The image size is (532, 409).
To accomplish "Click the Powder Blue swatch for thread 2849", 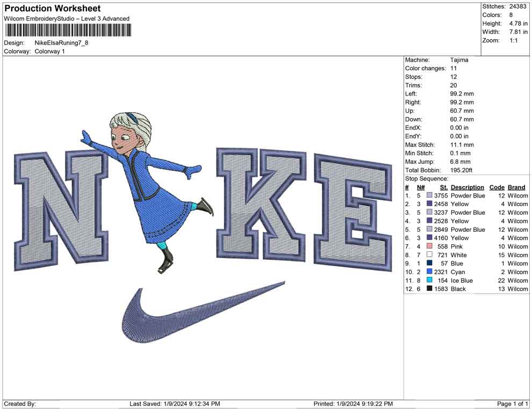I will click(x=429, y=229).
